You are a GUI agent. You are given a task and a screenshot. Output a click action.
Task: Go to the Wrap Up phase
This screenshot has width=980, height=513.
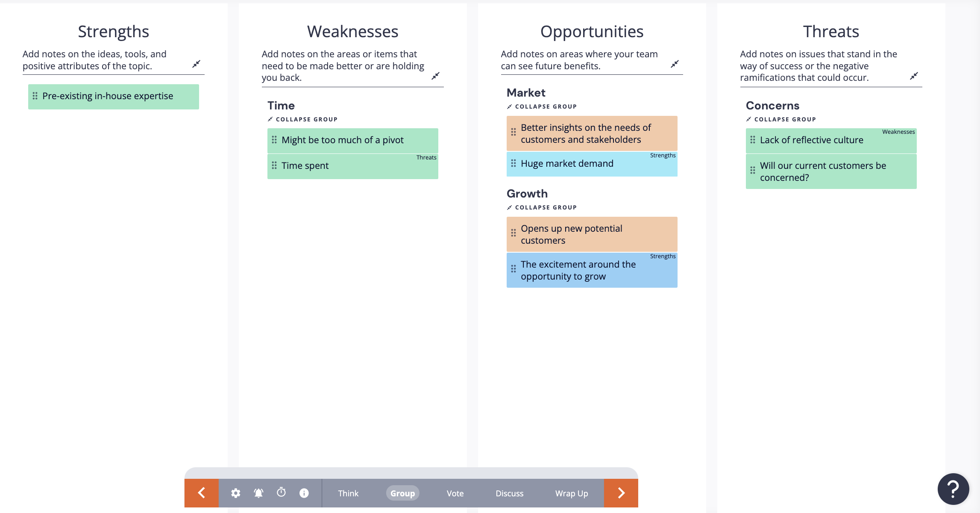tap(571, 493)
